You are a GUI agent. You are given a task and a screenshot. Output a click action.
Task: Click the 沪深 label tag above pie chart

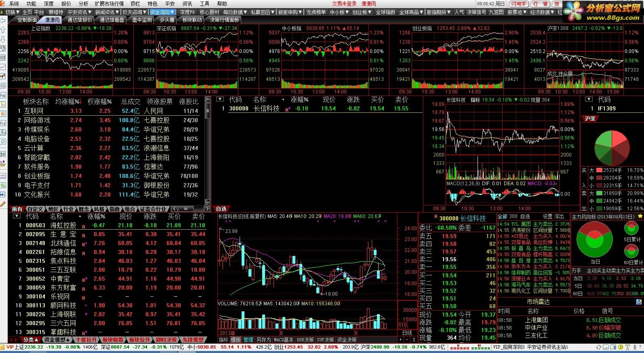[x=590, y=118]
